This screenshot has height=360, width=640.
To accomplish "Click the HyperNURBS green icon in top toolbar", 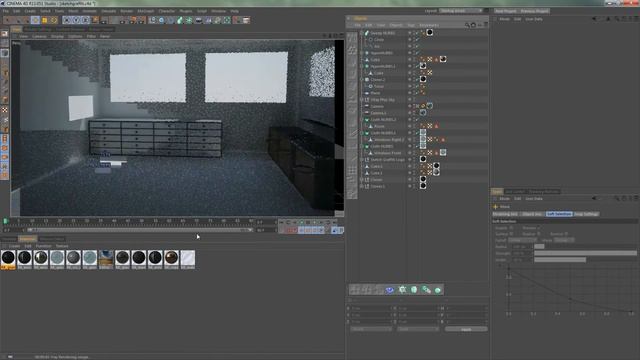I will coord(180,20).
